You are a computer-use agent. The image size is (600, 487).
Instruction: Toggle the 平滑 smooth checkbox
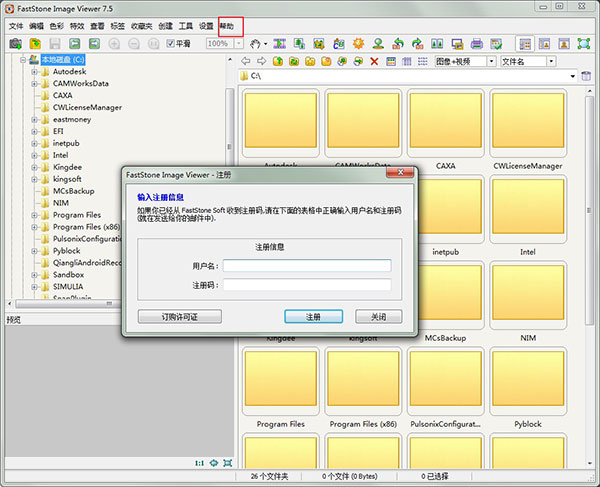[x=171, y=44]
